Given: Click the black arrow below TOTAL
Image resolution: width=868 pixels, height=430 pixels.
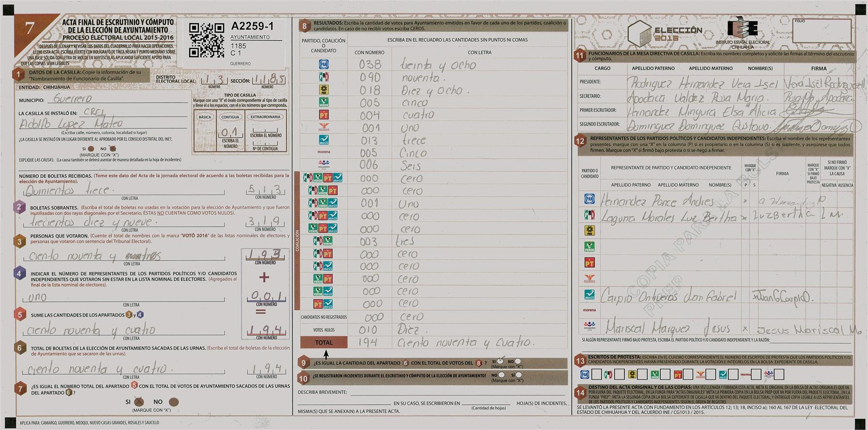Looking at the screenshot, I should point(326,354).
